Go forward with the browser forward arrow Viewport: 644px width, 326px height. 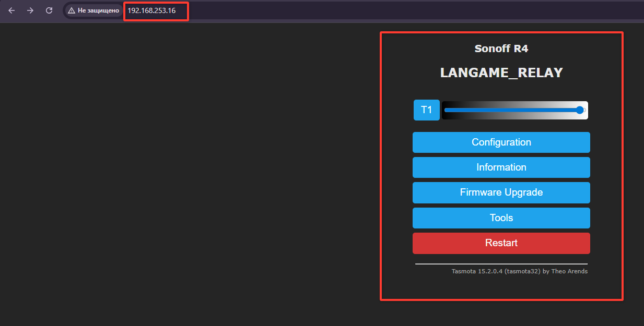tap(30, 10)
